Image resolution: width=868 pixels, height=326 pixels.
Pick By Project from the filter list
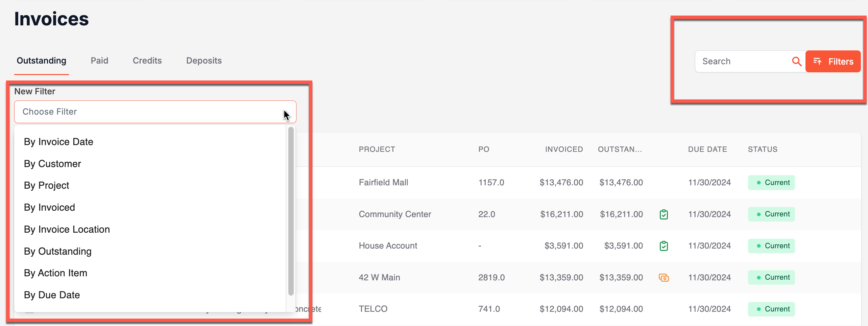pos(46,185)
